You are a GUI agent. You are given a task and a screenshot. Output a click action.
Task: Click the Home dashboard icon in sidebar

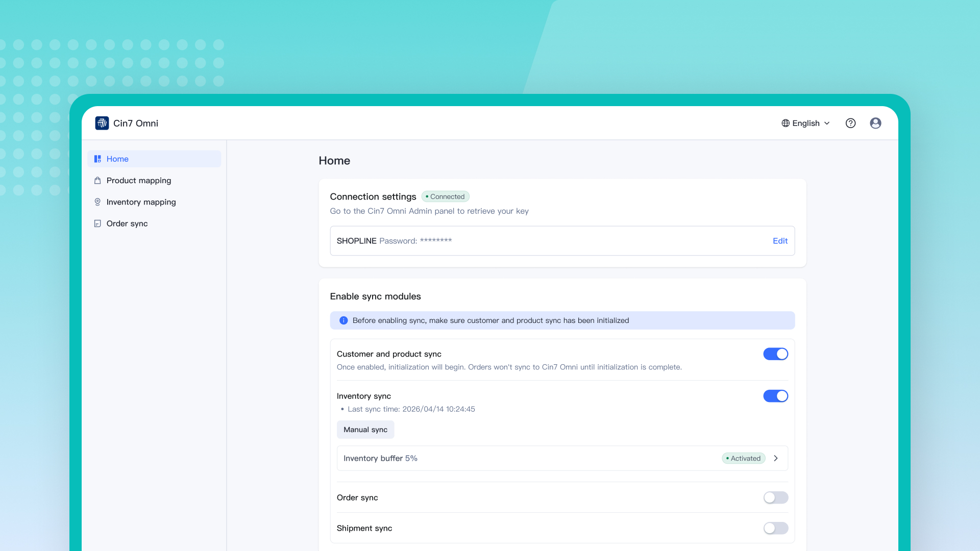(97, 159)
